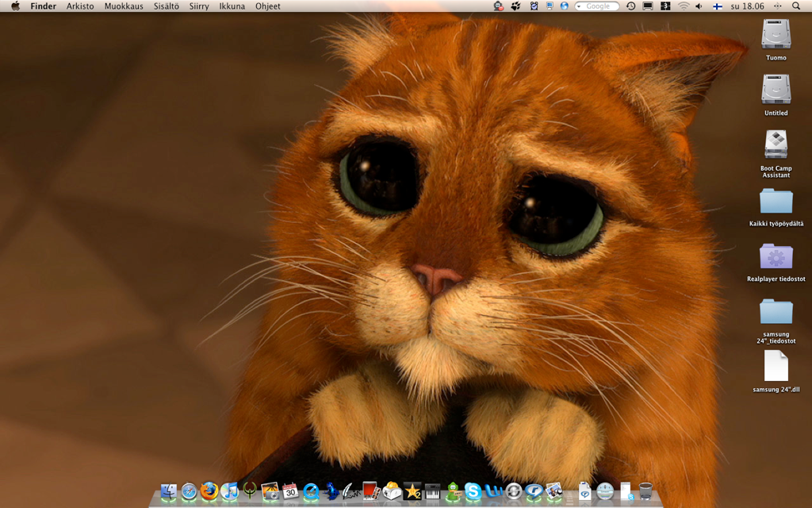Open iCal calendar in the dock
The height and width of the screenshot is (508, 812).
coord(290,491)
